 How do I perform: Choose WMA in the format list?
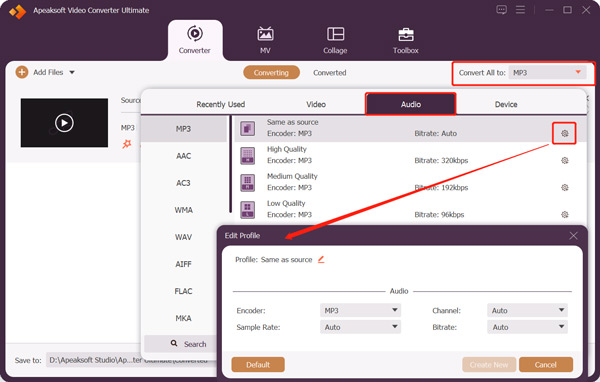click(184, 210)
